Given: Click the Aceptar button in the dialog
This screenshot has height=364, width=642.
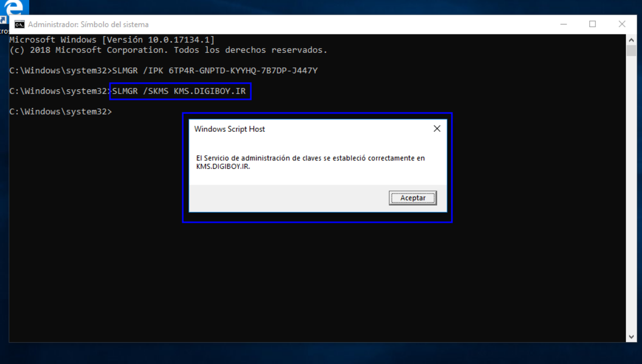Looking at the screenshot, I should 413,198.
